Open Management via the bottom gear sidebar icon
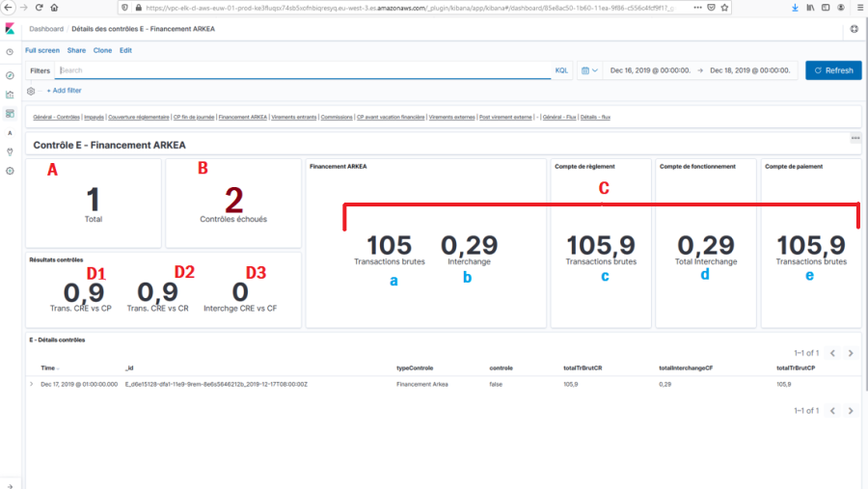 [x=10, y=171]
